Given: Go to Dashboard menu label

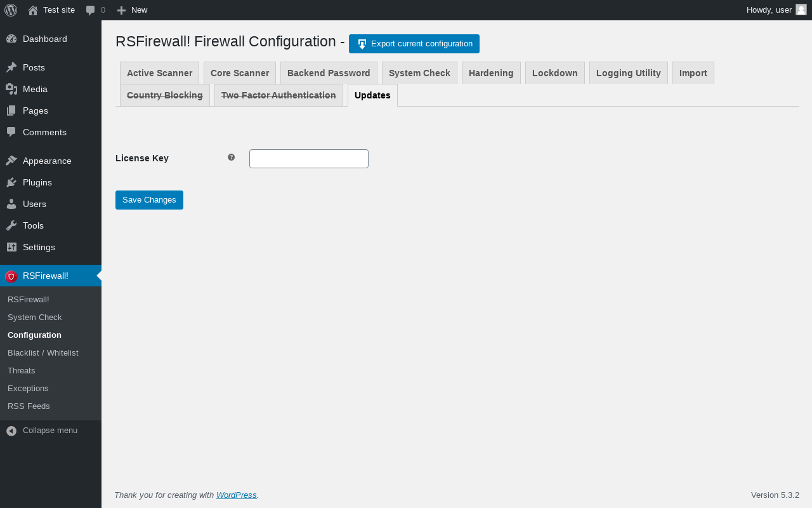Looking at the screenshot, I should (x=45, y=39).
